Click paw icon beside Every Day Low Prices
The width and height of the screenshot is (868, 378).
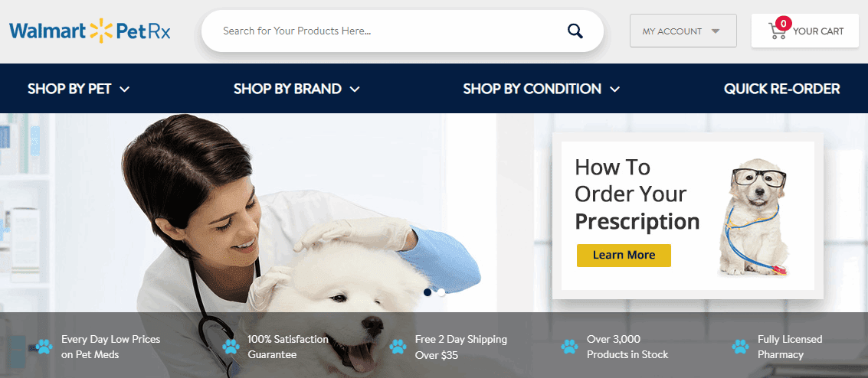point(44,347)
